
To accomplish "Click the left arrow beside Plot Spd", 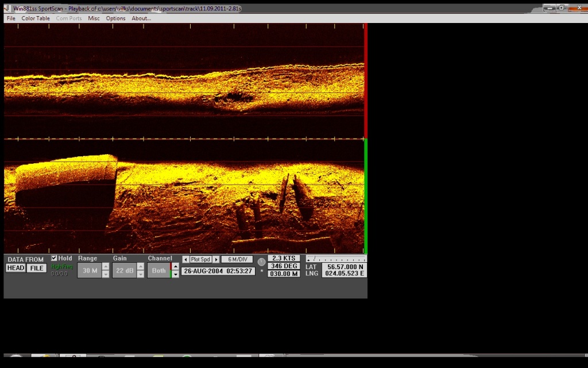I will pyautogui.click(x=185, y=259).
